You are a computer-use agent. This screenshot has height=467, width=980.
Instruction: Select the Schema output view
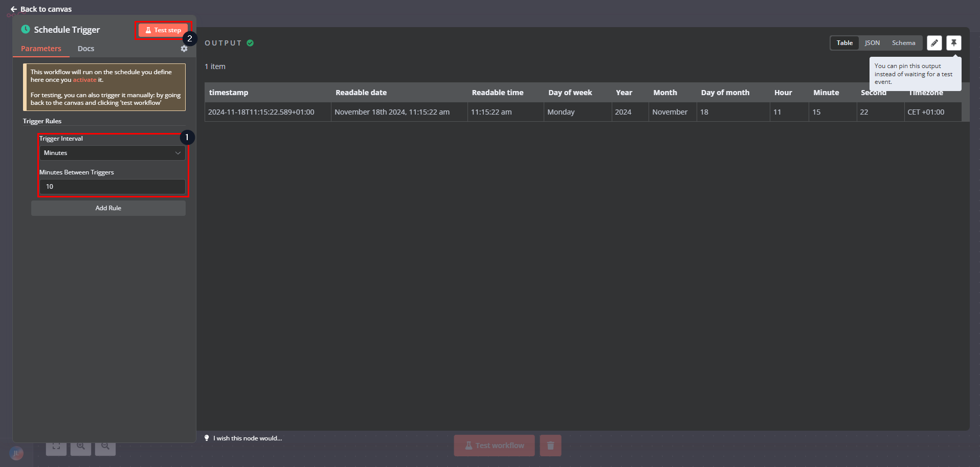click(903, 43)
